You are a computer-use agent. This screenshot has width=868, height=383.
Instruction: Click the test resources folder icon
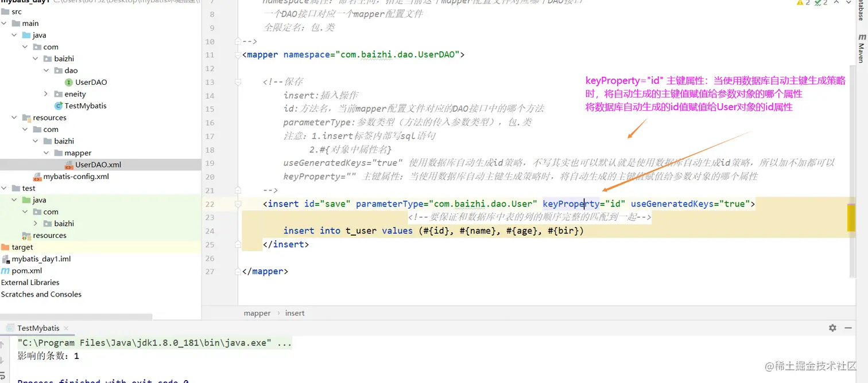pyautogui.click(x=26, y=235)
